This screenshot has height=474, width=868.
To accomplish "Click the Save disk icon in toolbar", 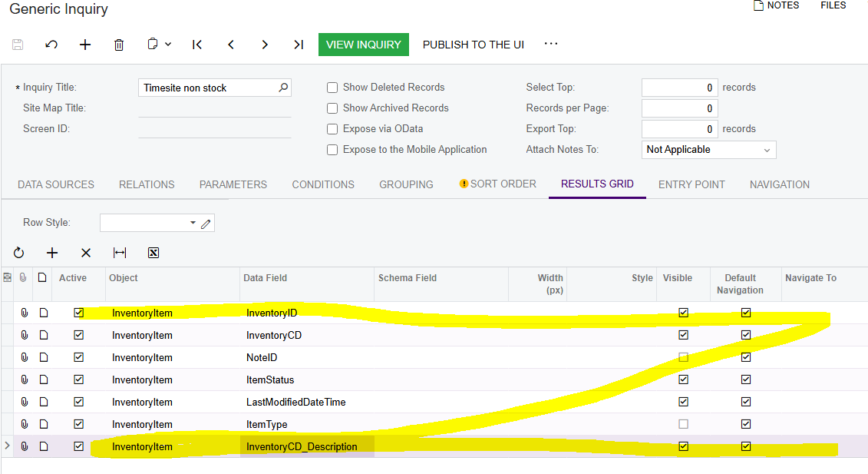I will [18, 45].
